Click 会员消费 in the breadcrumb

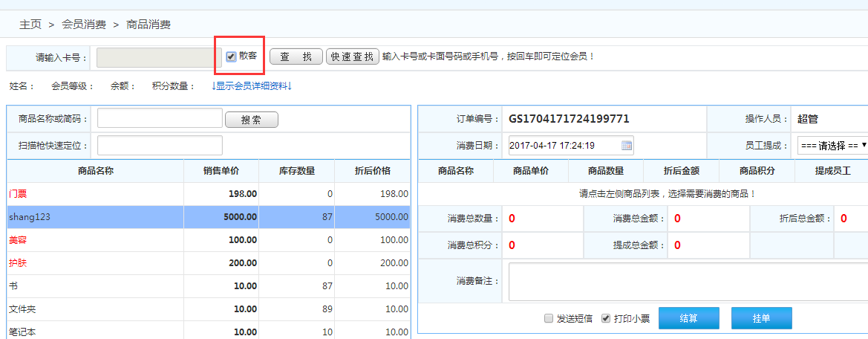[x=83, y=25]
